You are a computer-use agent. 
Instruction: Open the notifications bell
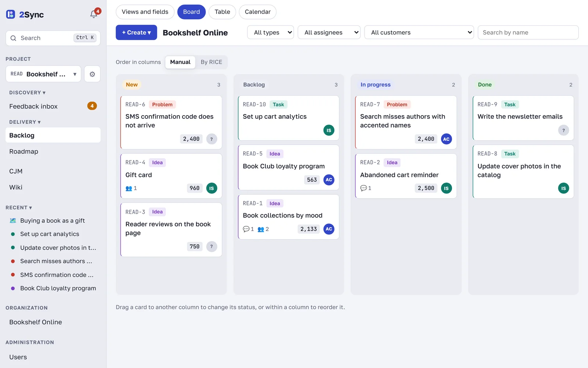(94, 14)
